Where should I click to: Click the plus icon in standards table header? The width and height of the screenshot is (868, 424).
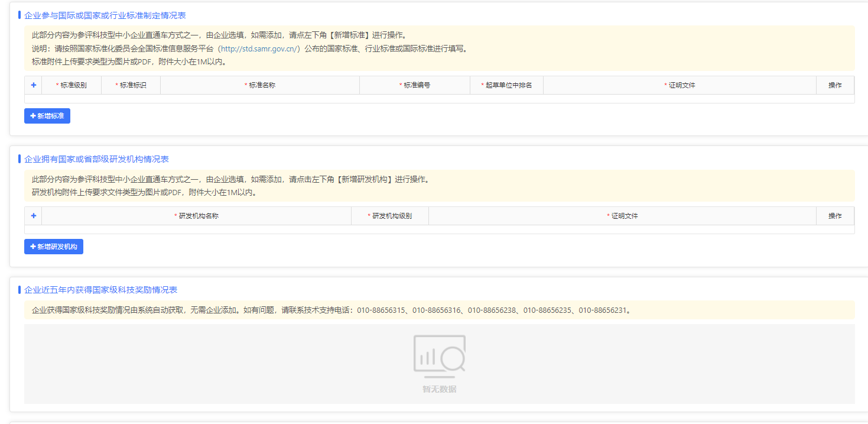click(x=33, y=85)
